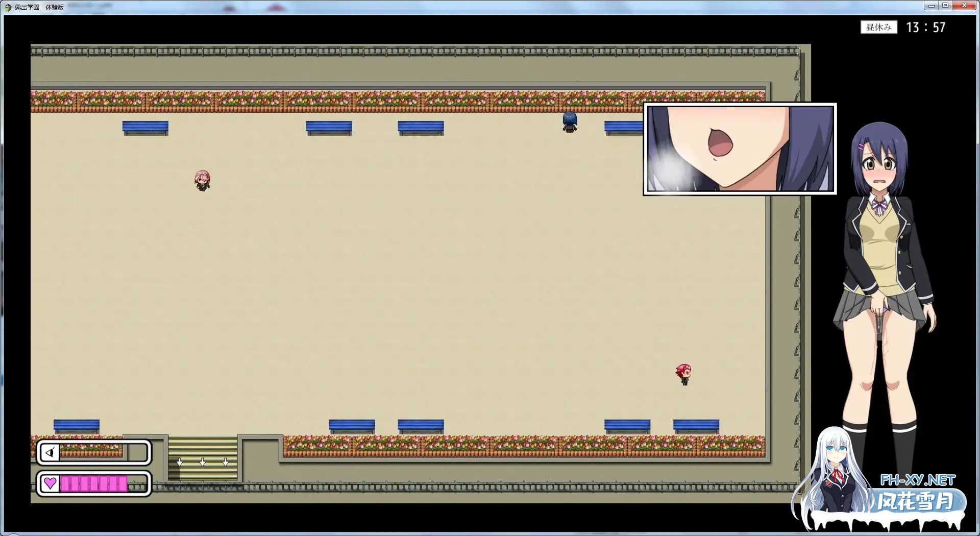Click the leftmost blue bench in the top row
This screenshot has height=536, width=980.
[145, 128]
